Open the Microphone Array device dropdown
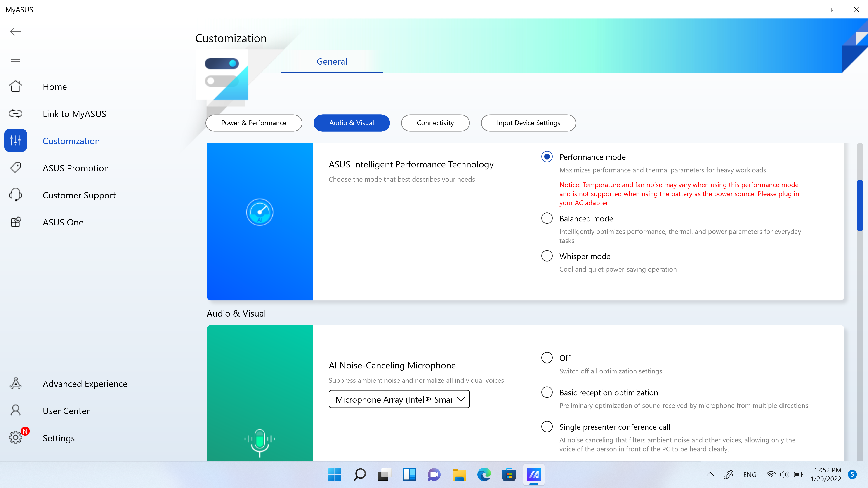The height and width of the screenshot is (488, 868). (x=399, y=399)
